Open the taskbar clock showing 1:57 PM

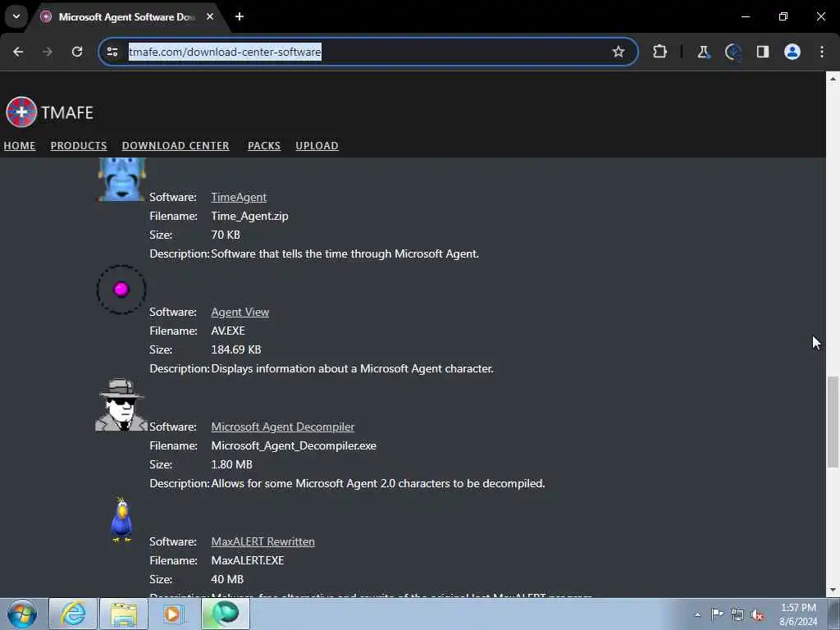[x=798, y=614]
